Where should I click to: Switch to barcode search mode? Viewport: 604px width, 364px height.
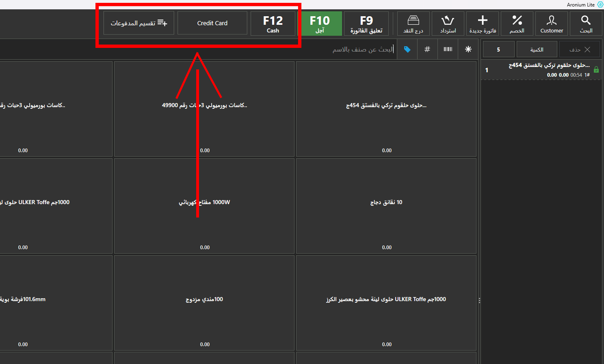point(448,50)
